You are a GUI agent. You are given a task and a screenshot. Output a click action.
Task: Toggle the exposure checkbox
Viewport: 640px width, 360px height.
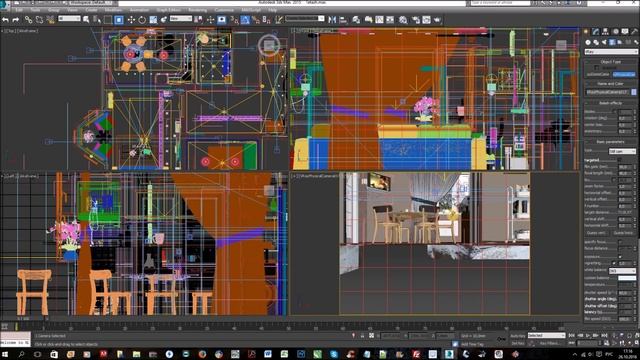coord(620,257)
